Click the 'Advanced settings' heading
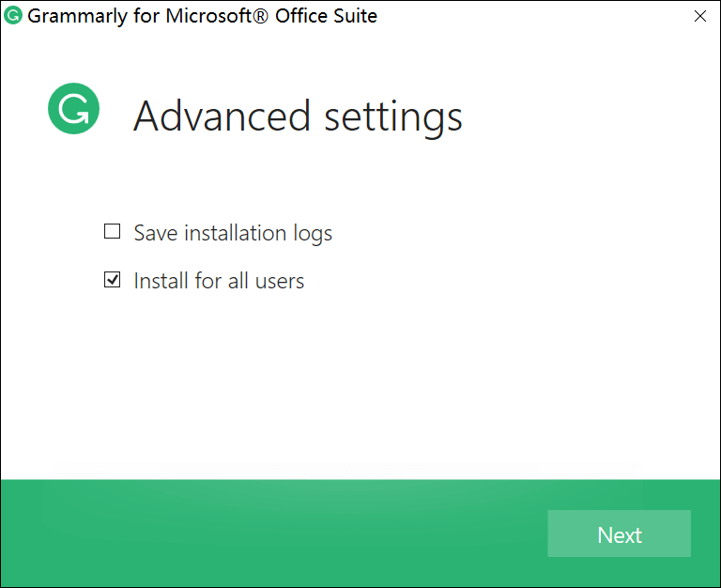Image resolution: width=721 pixels, height=588 pixels. pyautogui.click(x=298, y=116)
